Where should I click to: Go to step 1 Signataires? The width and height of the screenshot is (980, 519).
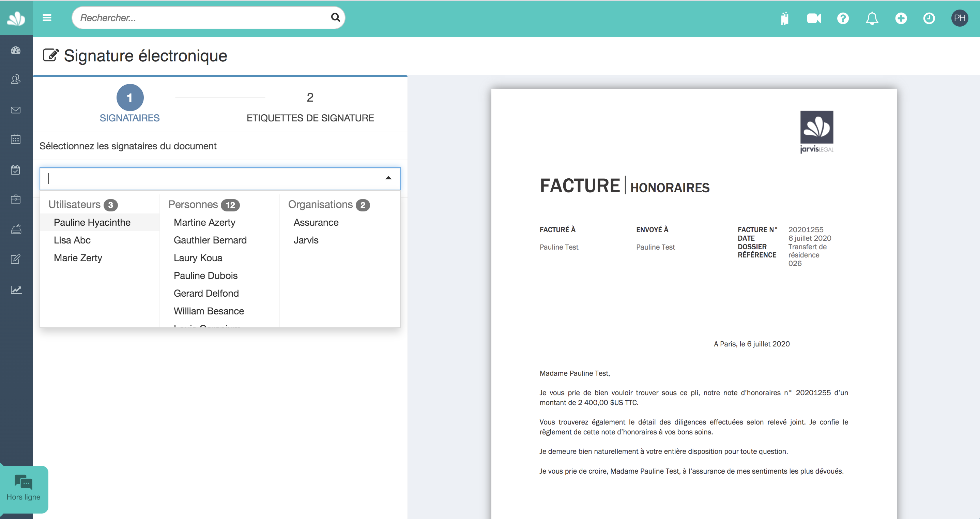coord(130,104)
